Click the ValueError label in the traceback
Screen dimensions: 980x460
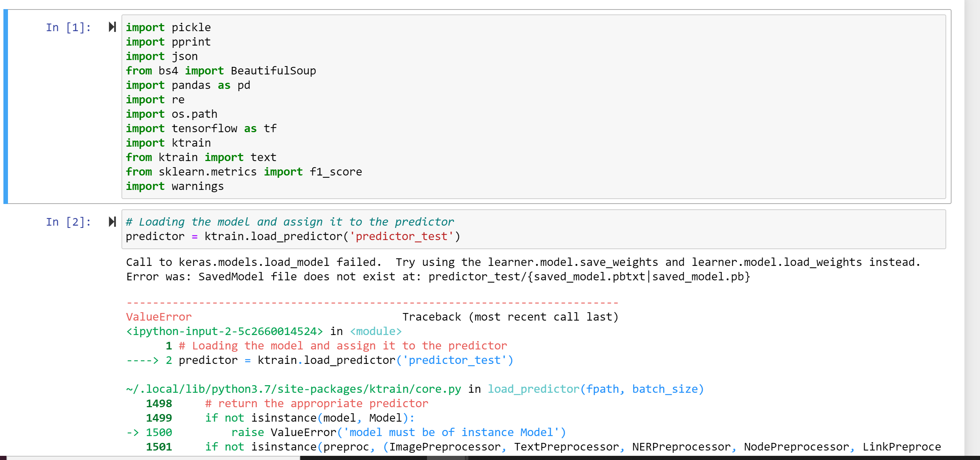[158, 316]
